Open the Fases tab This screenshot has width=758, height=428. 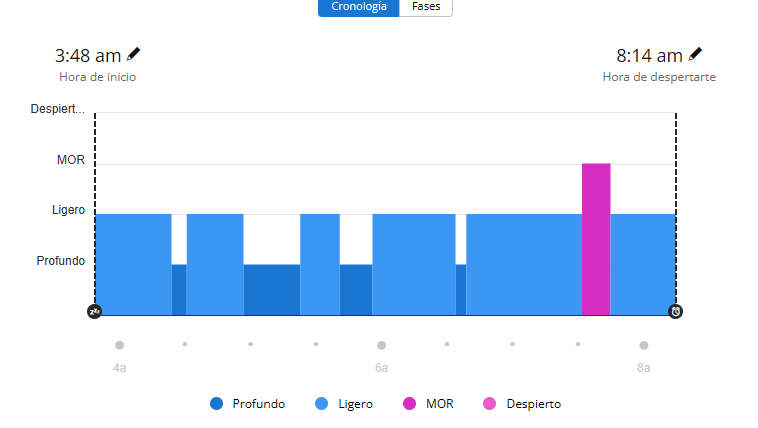click(426, 6)
